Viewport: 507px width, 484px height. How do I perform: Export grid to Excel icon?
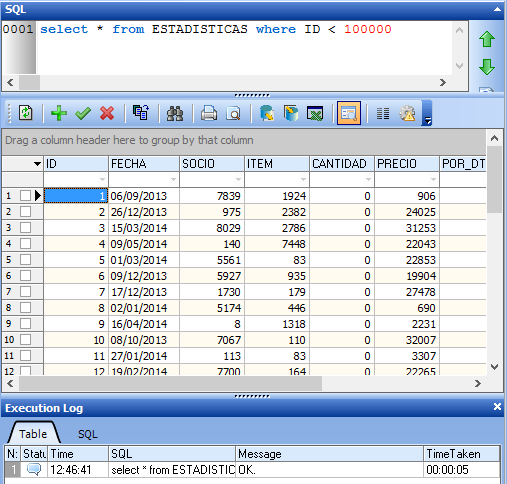click(x=315, y=113)
